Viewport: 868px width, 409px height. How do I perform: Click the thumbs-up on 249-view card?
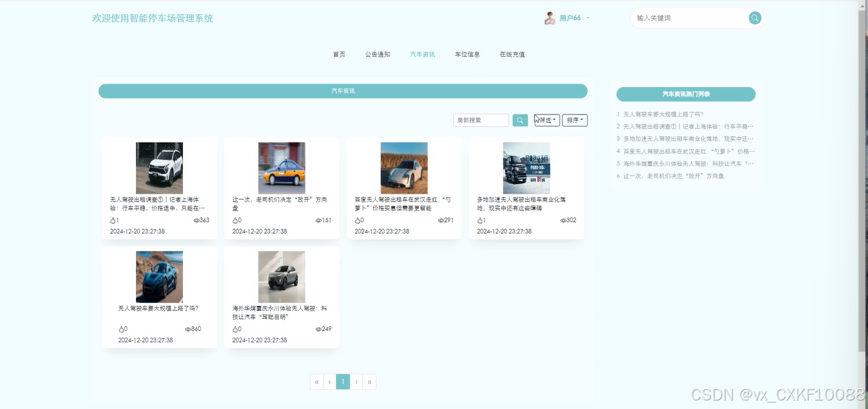(x=235, y=329)
